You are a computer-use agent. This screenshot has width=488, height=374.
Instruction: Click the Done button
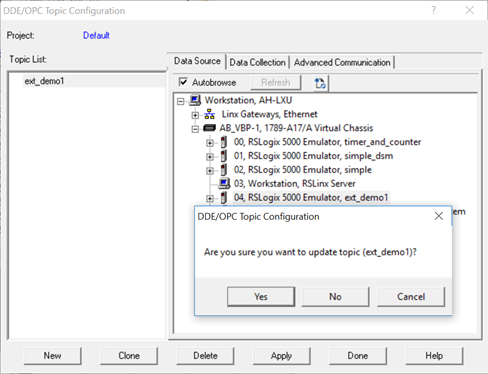coord(358,356)
